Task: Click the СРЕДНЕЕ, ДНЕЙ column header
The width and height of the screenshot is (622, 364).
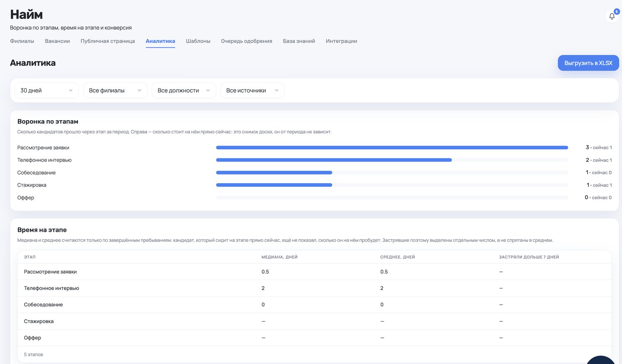Action: click(398, 257)
